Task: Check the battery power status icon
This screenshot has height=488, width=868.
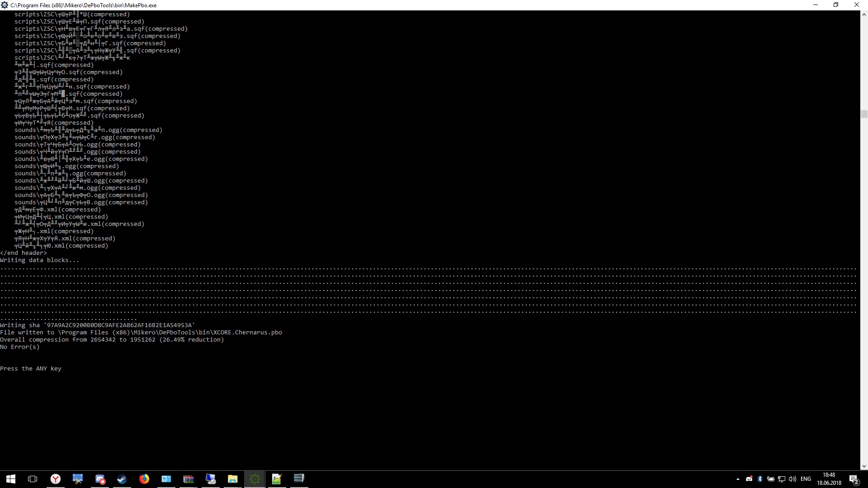Action: coord(771,479)
